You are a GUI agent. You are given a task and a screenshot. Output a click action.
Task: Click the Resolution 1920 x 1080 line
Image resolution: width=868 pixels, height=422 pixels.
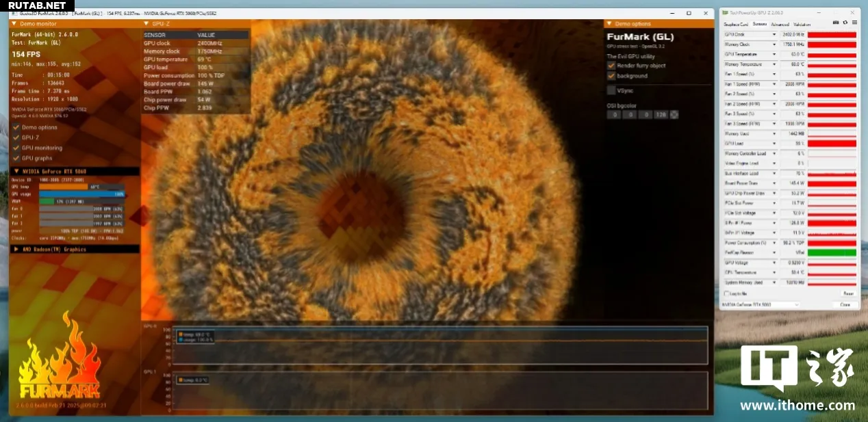44,99
